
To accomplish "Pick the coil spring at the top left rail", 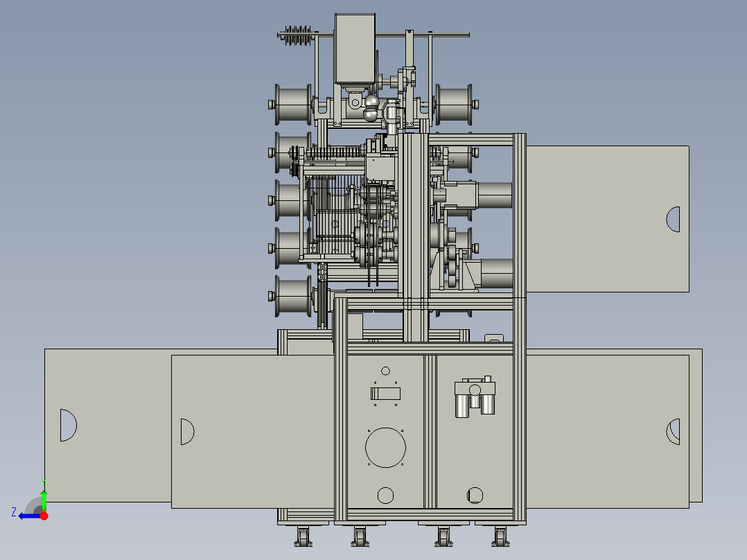I will click(298, 36).
